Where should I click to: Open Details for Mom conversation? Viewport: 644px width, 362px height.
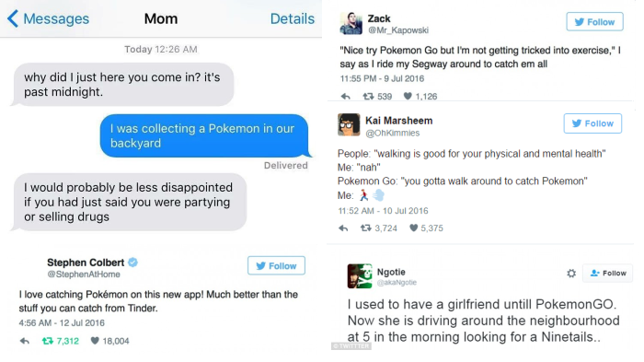(292, 18)
